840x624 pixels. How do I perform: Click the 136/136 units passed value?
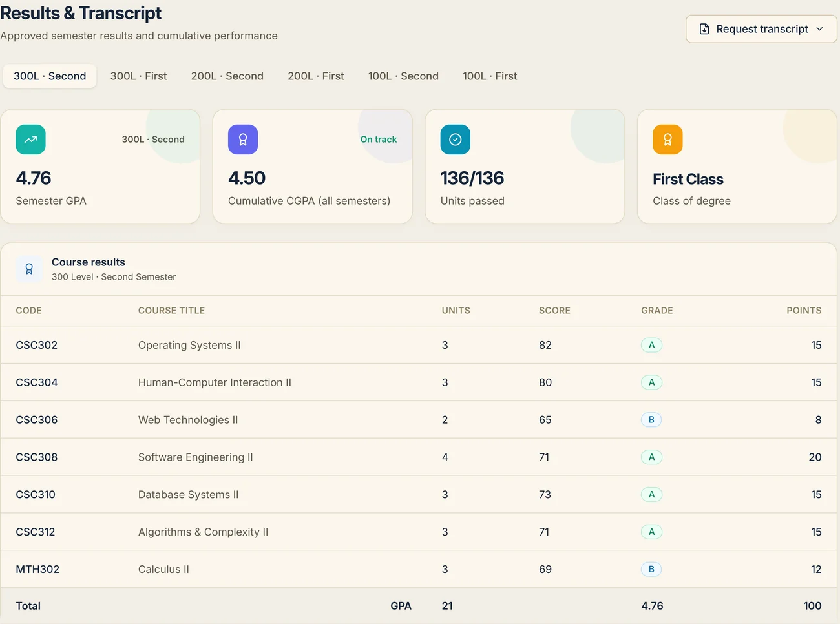tap(472, 178)
